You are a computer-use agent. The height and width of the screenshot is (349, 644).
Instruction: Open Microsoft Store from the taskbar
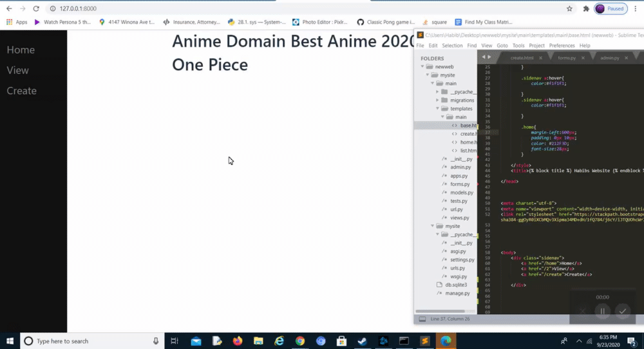click(341, 341)
